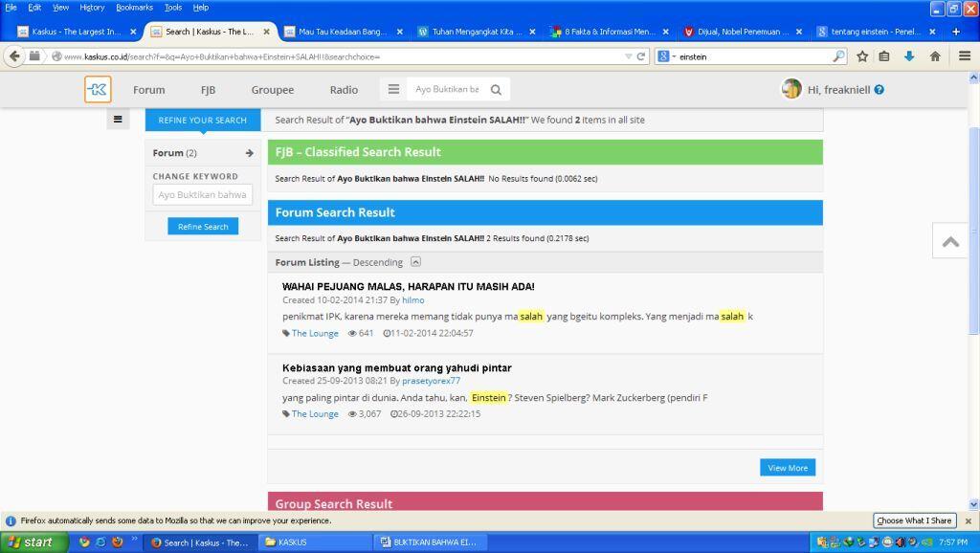Open the FJB section in Kaskus header

pos(208,90)
